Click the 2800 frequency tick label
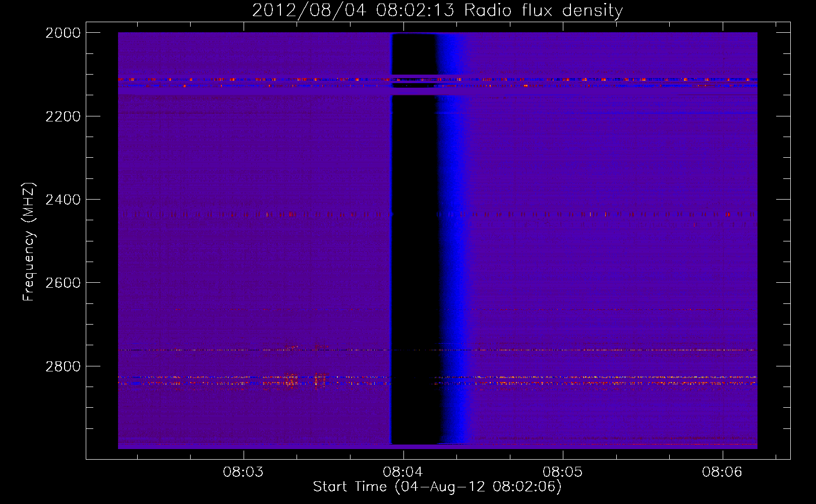Viewport: 816px width, 504px height. [63, 366]
